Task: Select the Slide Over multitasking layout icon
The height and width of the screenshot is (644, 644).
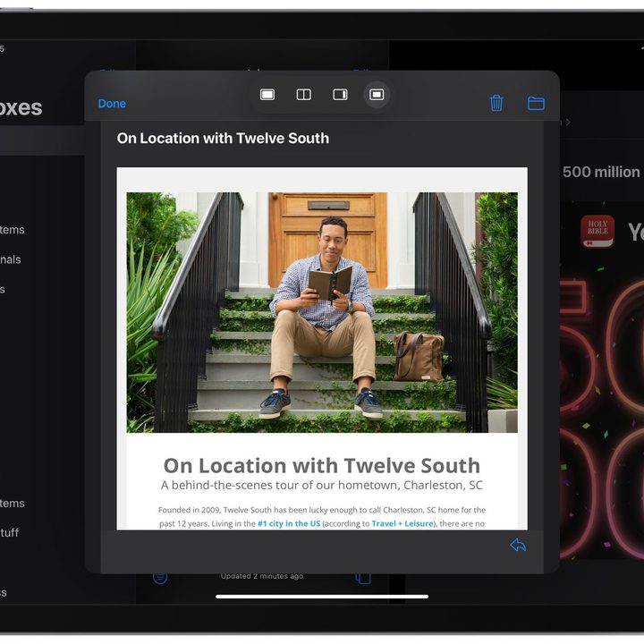Action: pyautogui.click(x=340, y=95)
